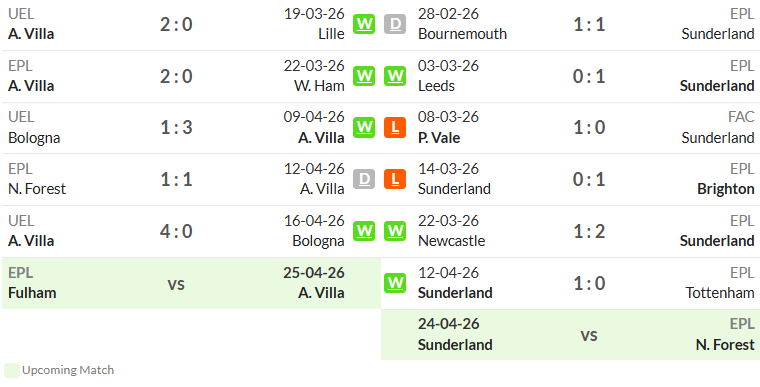This screenshot has height=387, width=760.
Task: Click the W badge for Bologna 1:3 Villa
Action: (x=364, y=128)
